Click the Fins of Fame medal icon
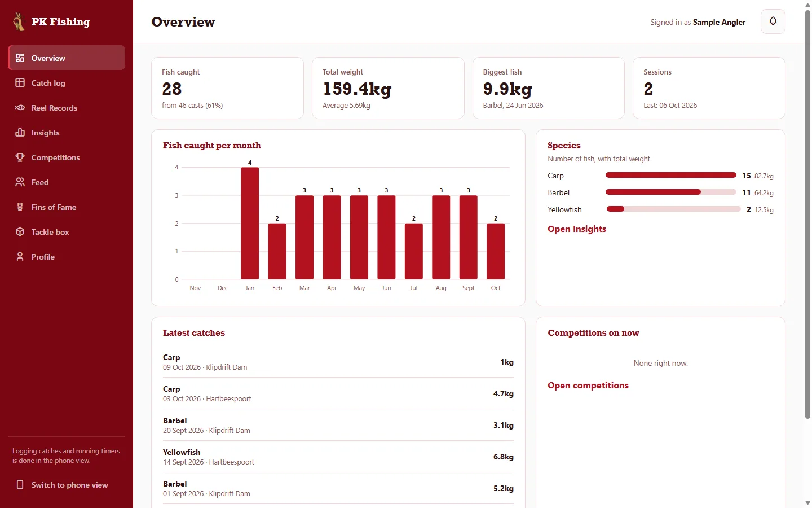Image resolution: width=812 pixels, height=508 pixels. point(20,207)
